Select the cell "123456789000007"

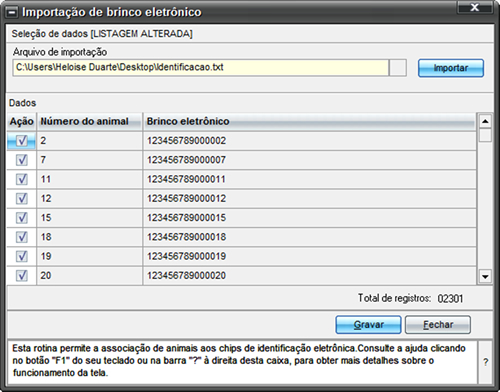310,160
